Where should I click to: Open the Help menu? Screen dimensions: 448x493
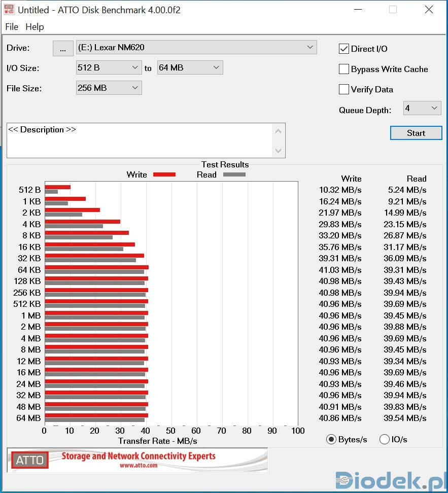coord(35,27)
